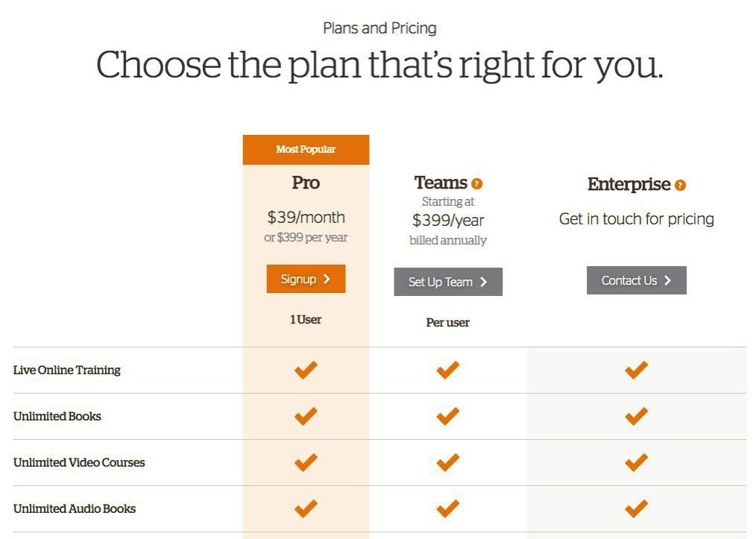Select the Enterprise plan heading
756x539 pixels.
point(629,184)
